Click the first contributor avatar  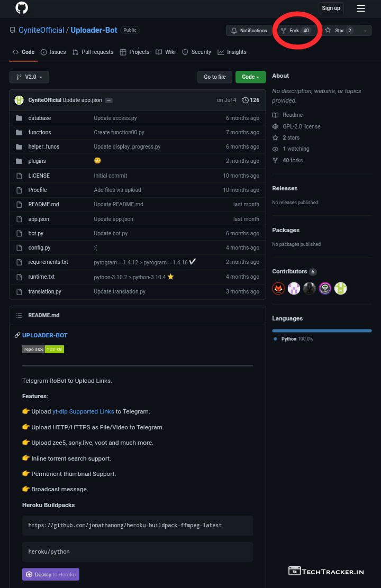(278, 288)
